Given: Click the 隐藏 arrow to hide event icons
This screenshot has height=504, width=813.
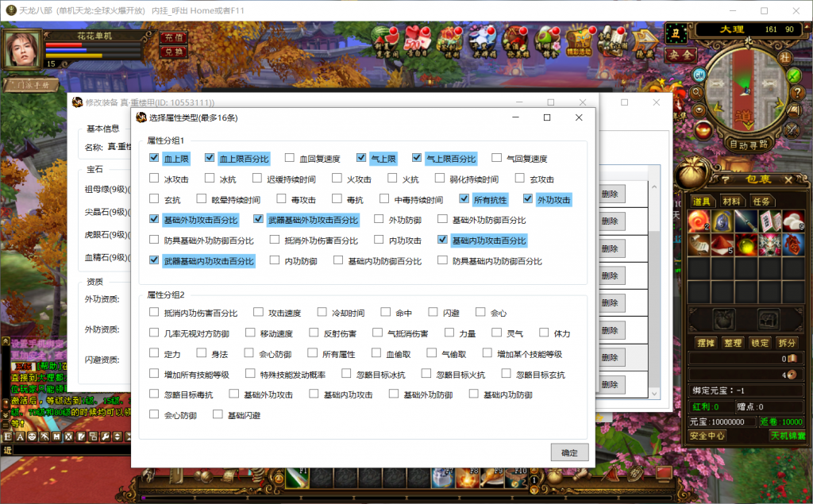Looking at the screenshot, I should tap(645, 43).
